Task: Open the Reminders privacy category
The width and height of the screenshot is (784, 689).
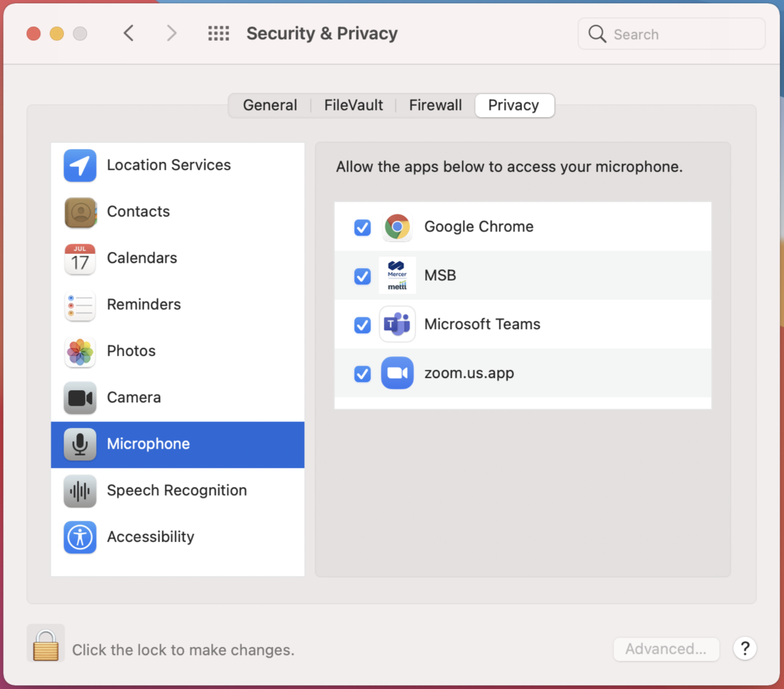Action: [x=178, y=304]
